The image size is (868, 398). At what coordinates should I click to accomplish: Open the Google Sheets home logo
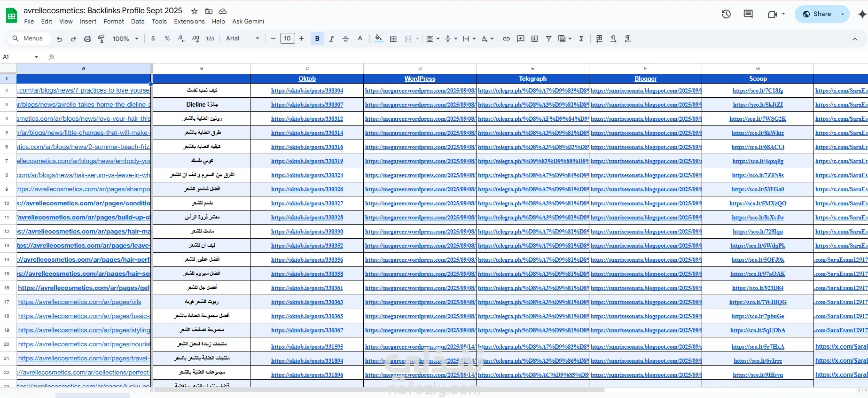click(11, 16)
